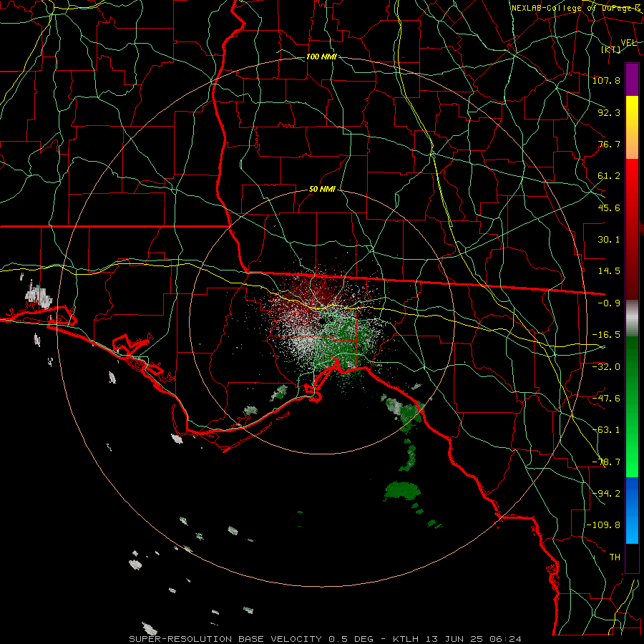Click "SUPER-RESOLUTION BASE VELOCITY" in the caption
The image size is (644, 644).
[x=225, y=639]
